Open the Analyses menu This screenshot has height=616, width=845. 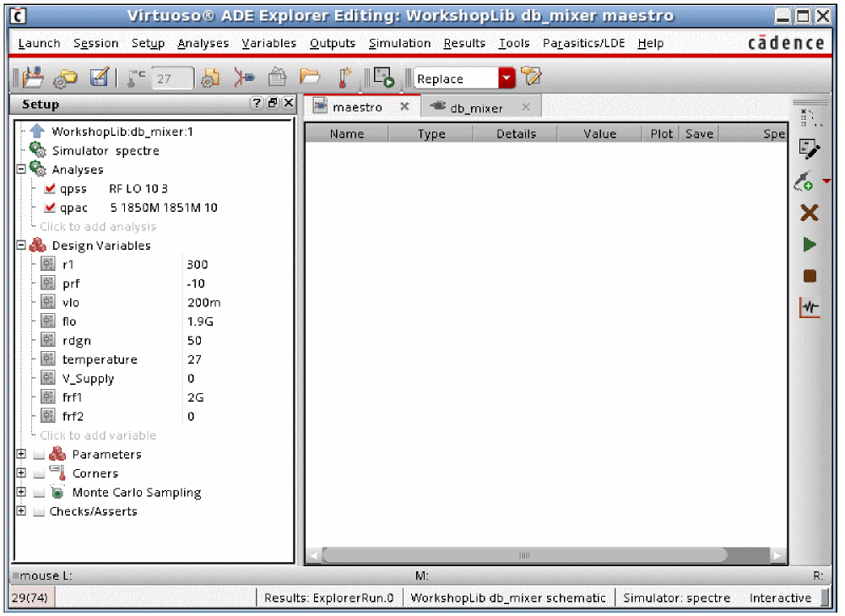click(x=203, y=43)
